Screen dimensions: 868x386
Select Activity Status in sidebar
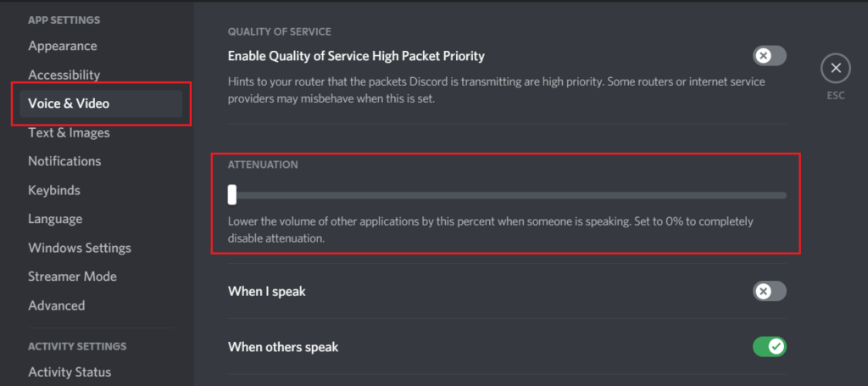click(70, 372)
